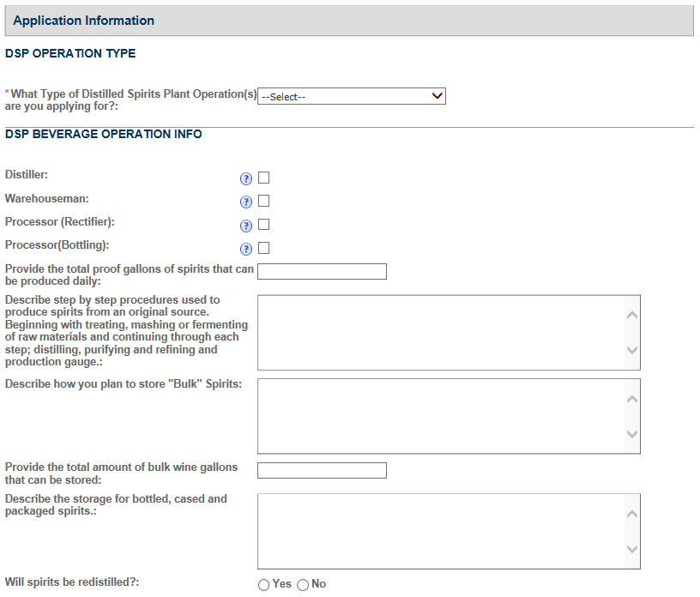Click help icon next to Distiller

[x=246, y=178]
